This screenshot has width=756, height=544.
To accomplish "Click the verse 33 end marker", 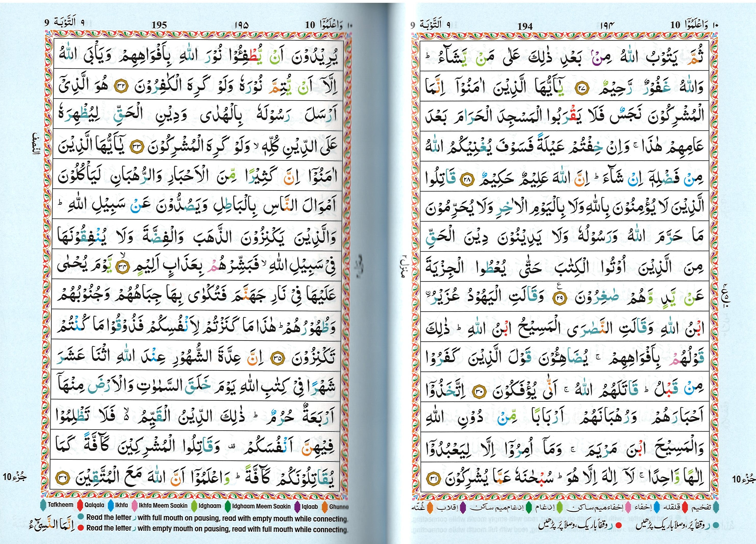I will coord(136,147).
